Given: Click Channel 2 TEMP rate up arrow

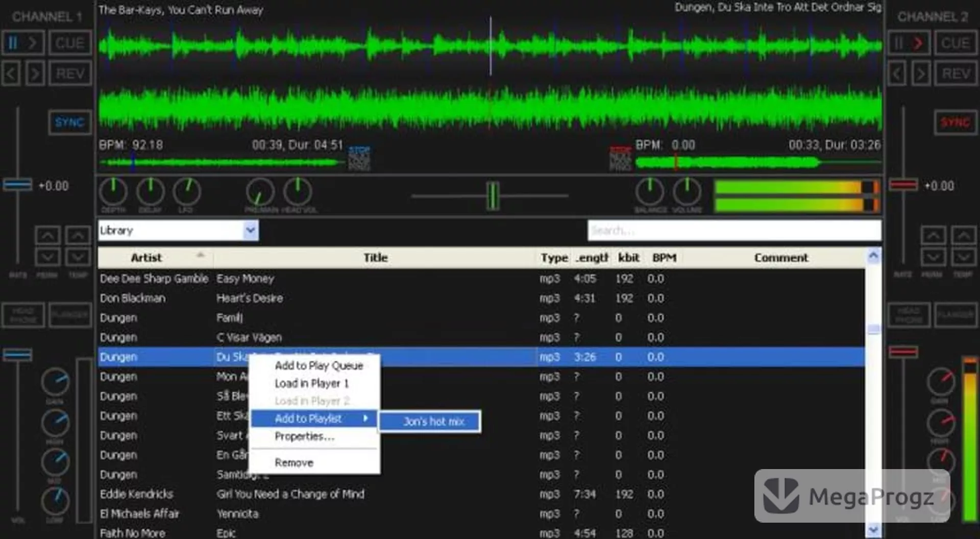Looking at the screenshot, I should point(964,235).
